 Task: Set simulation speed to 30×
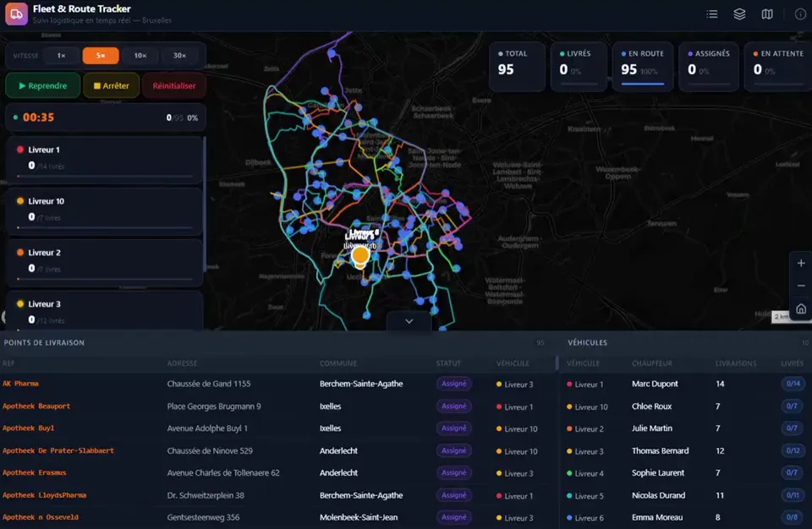(x=179, y=56)
